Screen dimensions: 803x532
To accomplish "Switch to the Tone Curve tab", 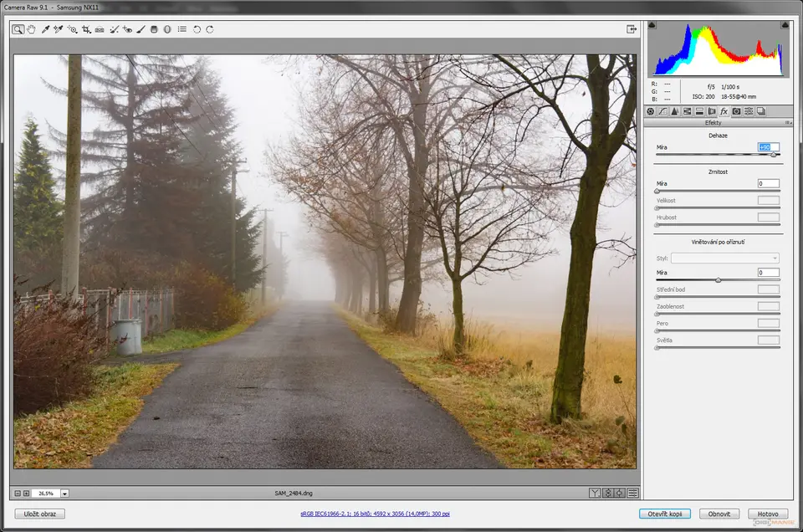I will [x=662, y=111].
